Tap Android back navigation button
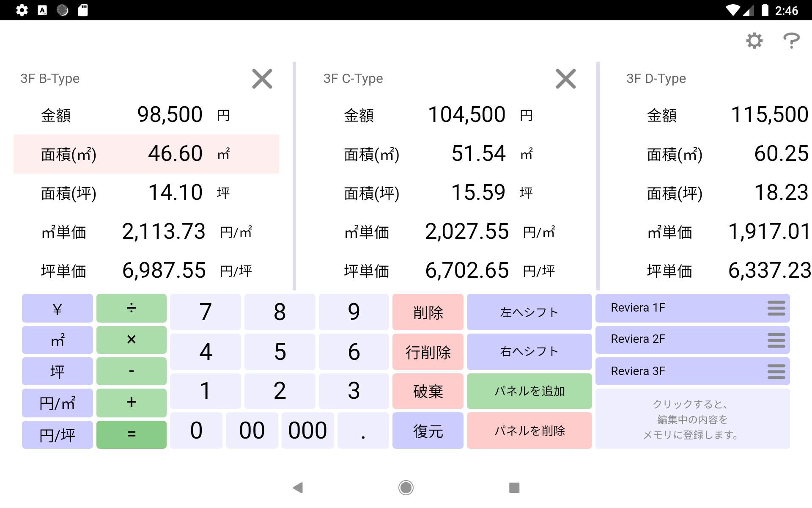 coord(298,488)
